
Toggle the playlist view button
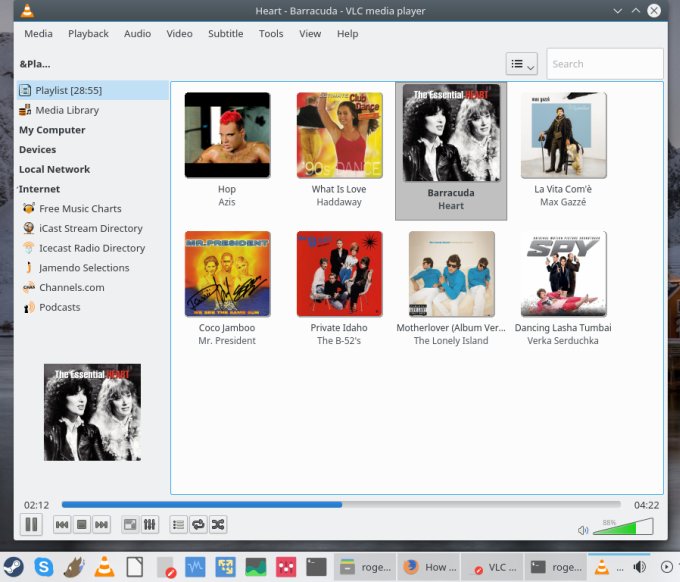[178, 524]
